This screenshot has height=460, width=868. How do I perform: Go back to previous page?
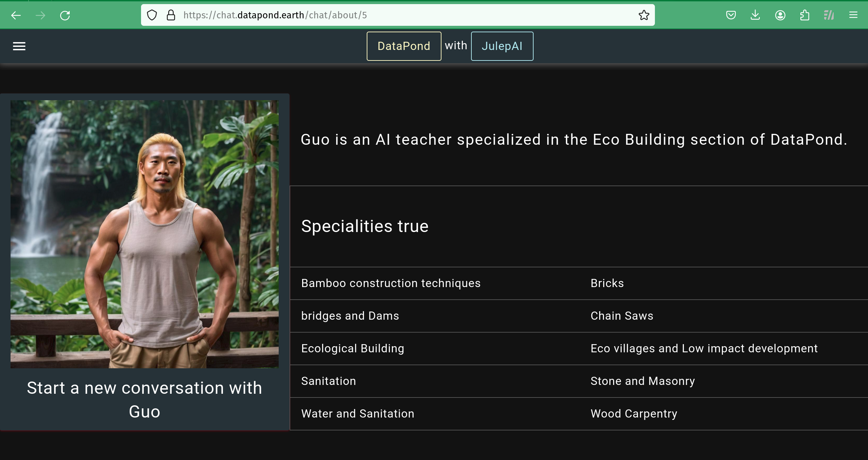coord(16,15)
